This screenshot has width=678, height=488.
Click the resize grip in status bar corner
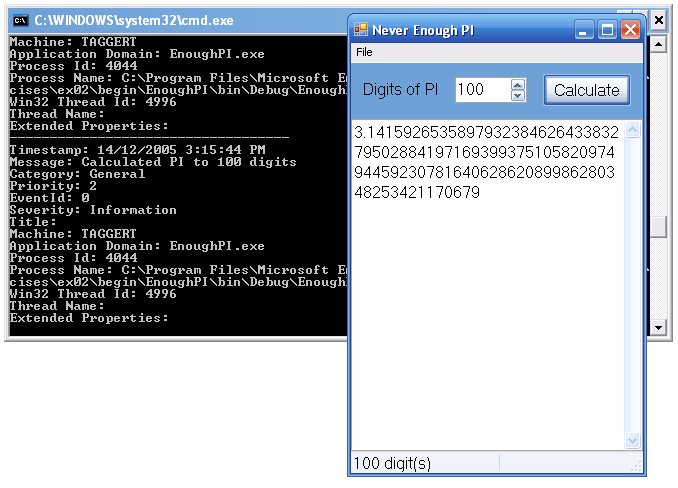click(x=635, y=467)
